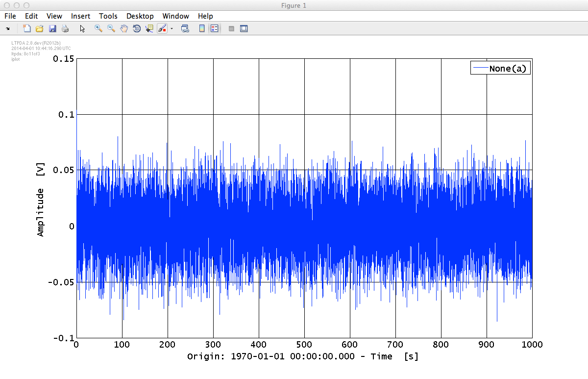The image size is (588, 379).
Task: Open the Edit menu
Action: tap(31, 16)
